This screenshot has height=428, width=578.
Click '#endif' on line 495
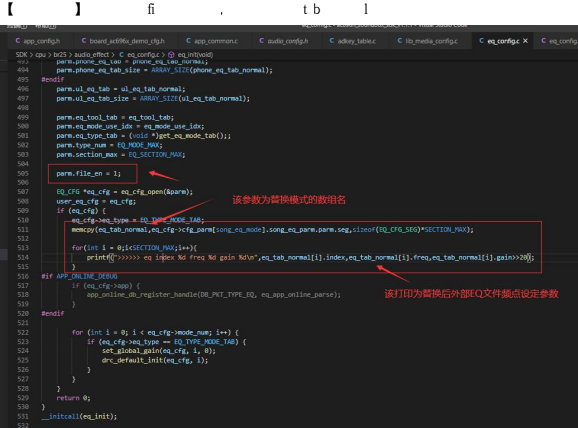[53, 79]
